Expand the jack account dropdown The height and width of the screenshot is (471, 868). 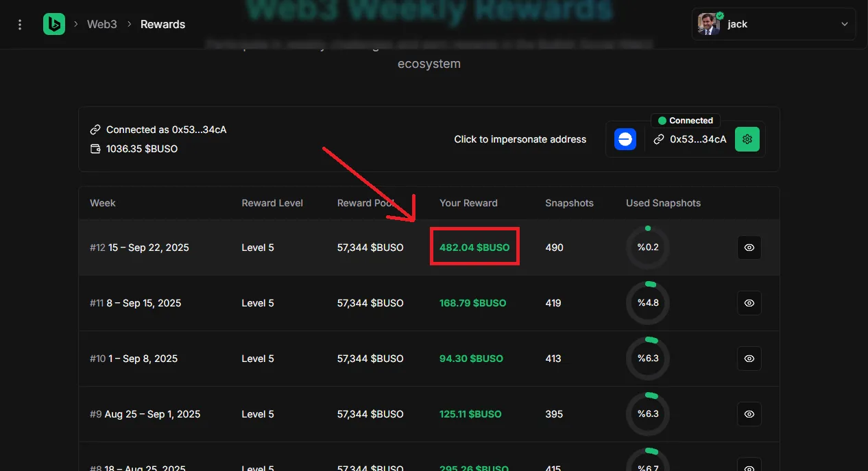845,24
